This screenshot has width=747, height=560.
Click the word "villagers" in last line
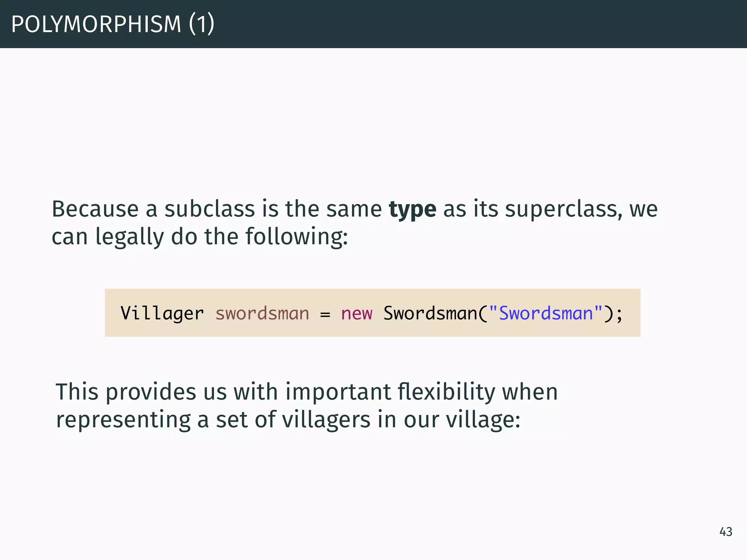[x=326, y=419]
